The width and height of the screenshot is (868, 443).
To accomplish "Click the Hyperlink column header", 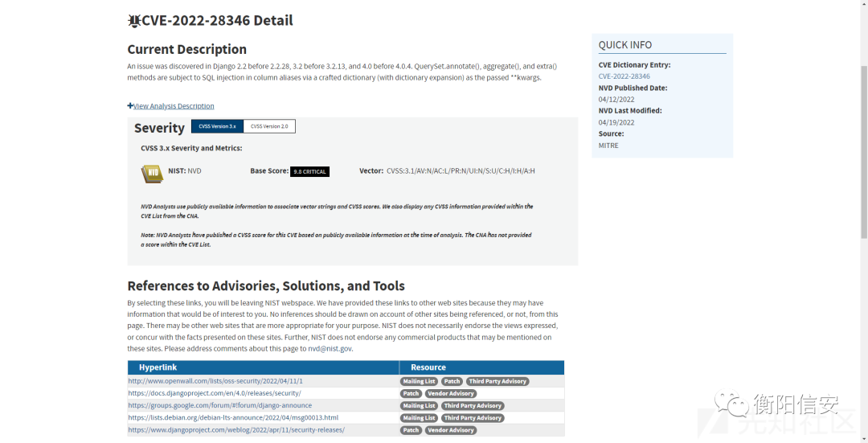I will 263,367.
